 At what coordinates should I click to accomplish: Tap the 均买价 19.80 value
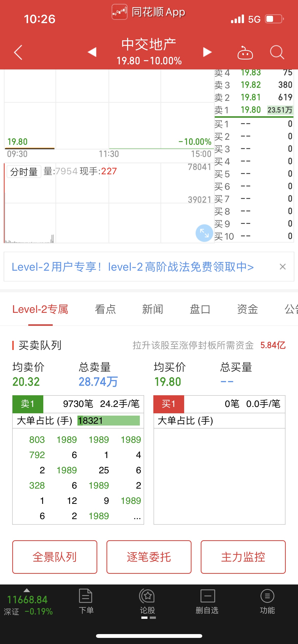click(168, 382)
